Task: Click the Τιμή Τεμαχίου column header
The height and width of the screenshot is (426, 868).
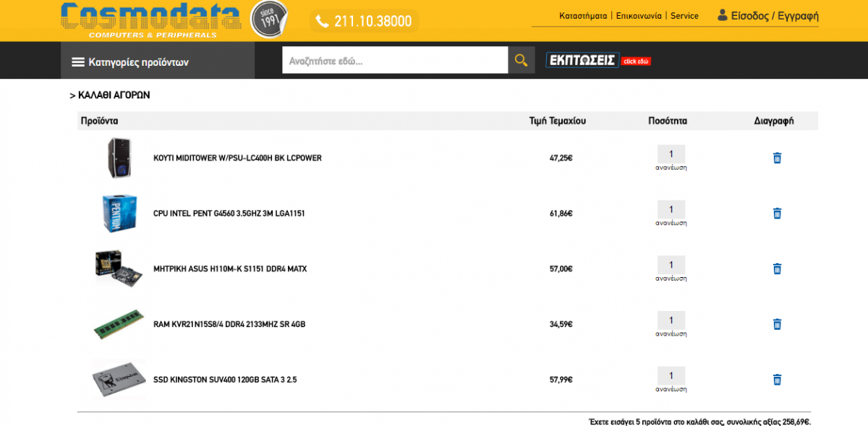Action: (x=558, y=121)
